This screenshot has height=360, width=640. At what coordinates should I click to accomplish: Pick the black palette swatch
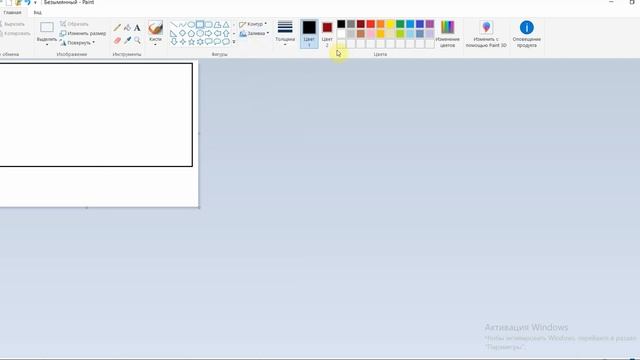[x=341, y=24]
